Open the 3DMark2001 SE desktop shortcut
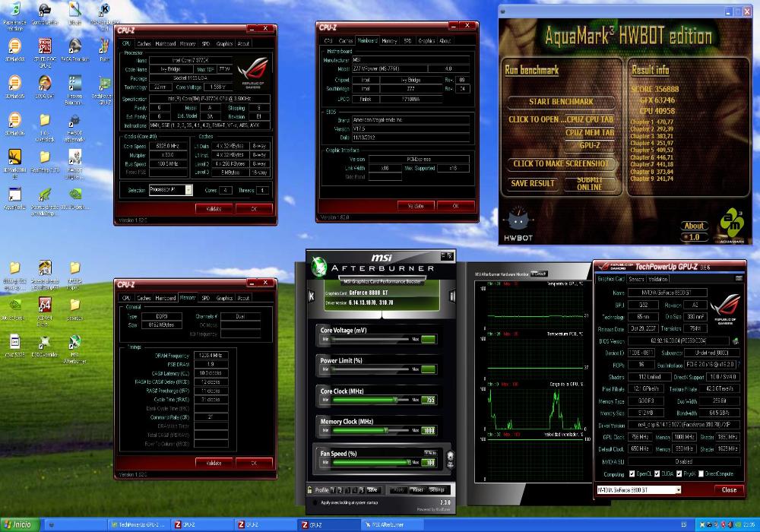This screenshot has width=760, height=532. [14, 163]
